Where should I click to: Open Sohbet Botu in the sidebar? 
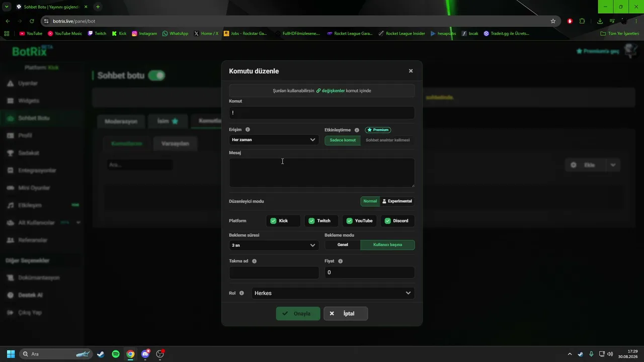click(34, 118)
